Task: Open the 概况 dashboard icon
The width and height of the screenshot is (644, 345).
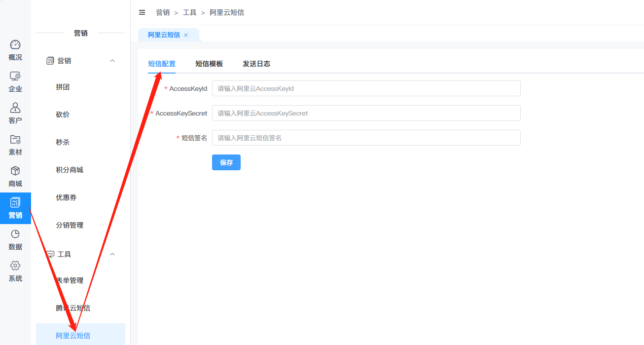Action: click(15, 45)
